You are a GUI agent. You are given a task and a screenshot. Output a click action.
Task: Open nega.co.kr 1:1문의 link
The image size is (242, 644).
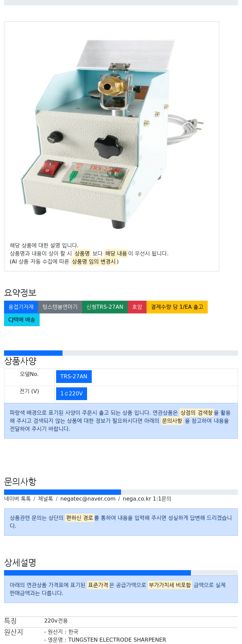point(147,499)
